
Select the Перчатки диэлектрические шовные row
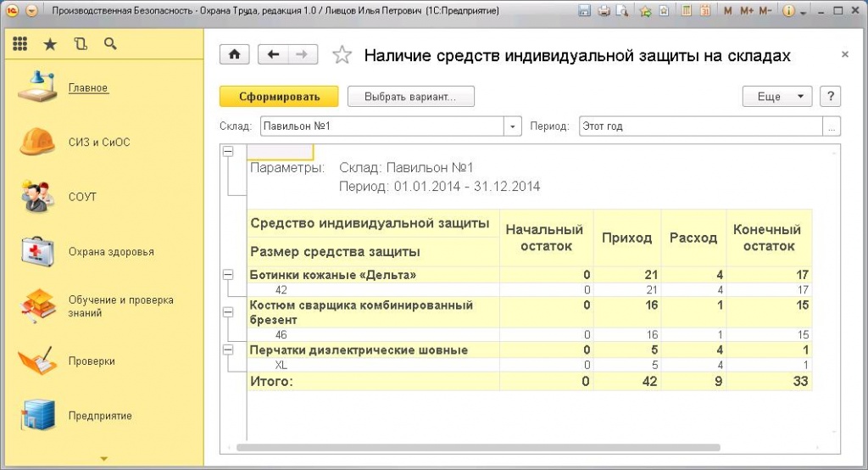pos(530,350)
